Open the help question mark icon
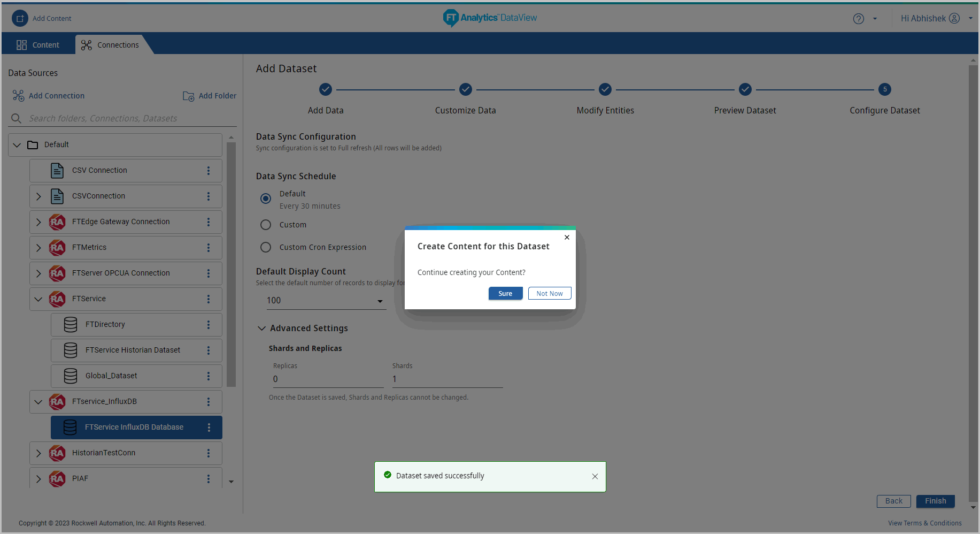The height and width of the screenshot is (534, 980). [x=858, y=19]
